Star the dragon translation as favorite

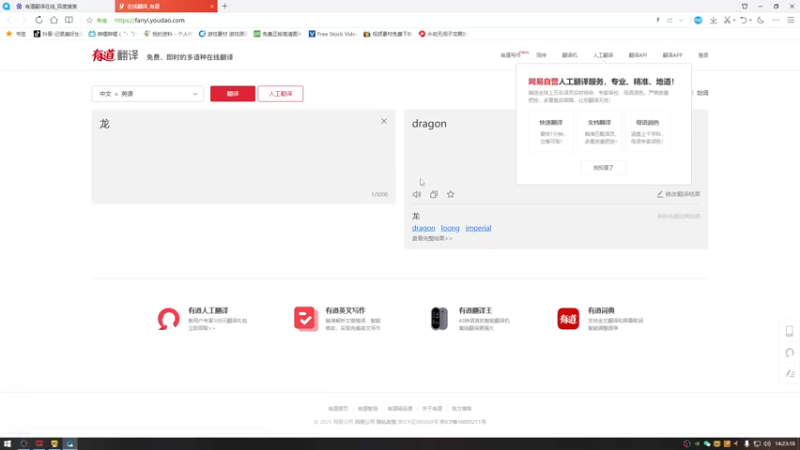[x=451, y=194]
